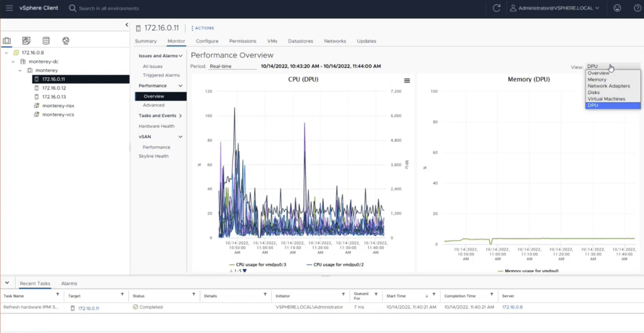Image resolution: width=644 pixels, height=333 pixels.
Task: Choose Disks in the View dropdown
Action: (x=613, y=93)
